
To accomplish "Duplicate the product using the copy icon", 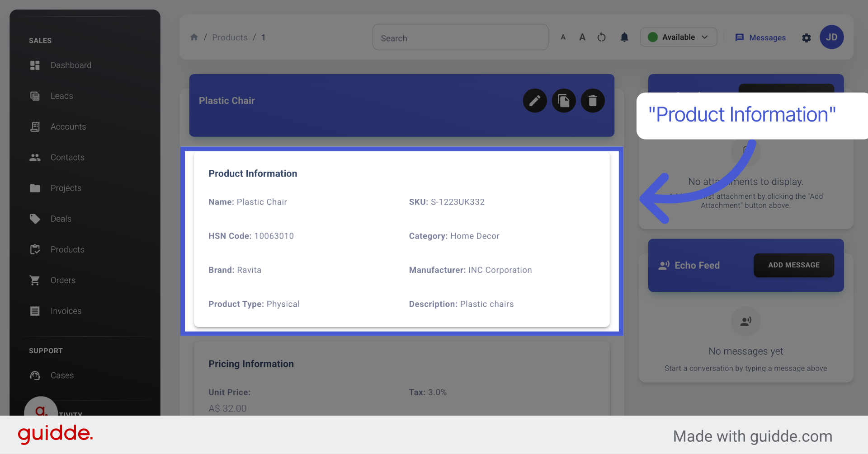I will click(x=564, y=100).
